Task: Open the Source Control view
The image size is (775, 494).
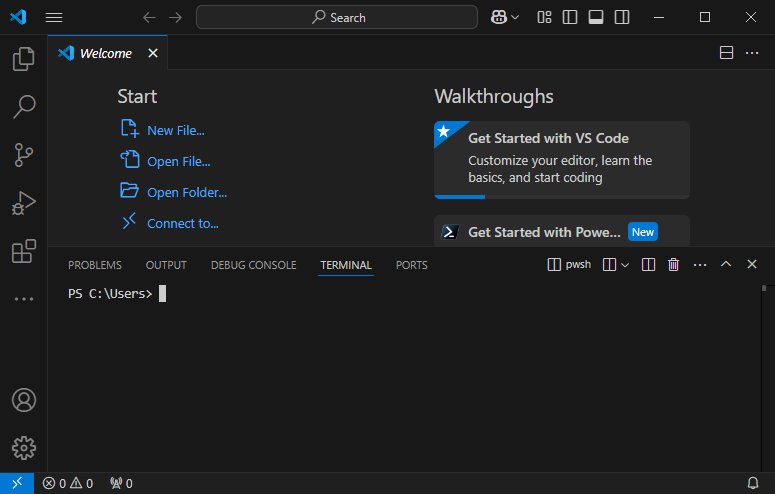Action: [x=23, y=155]
